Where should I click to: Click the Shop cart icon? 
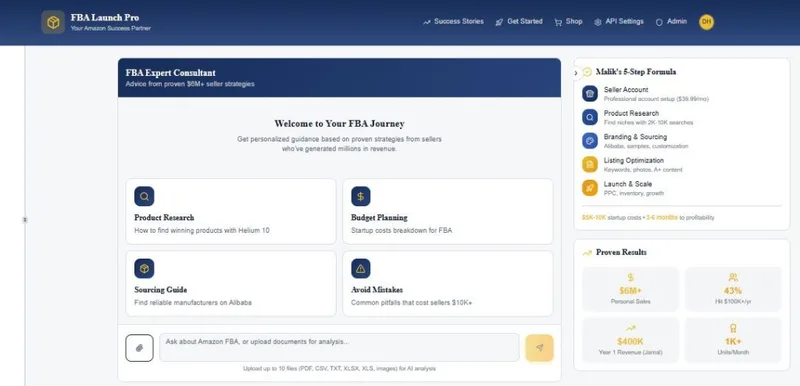pyautogui.click(x=558, y=22)
